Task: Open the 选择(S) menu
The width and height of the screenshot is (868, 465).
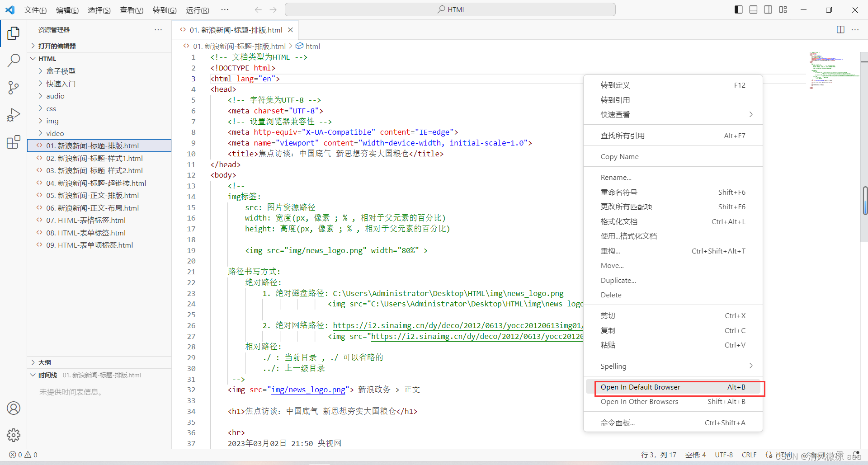Action: (x=99, y=10)
